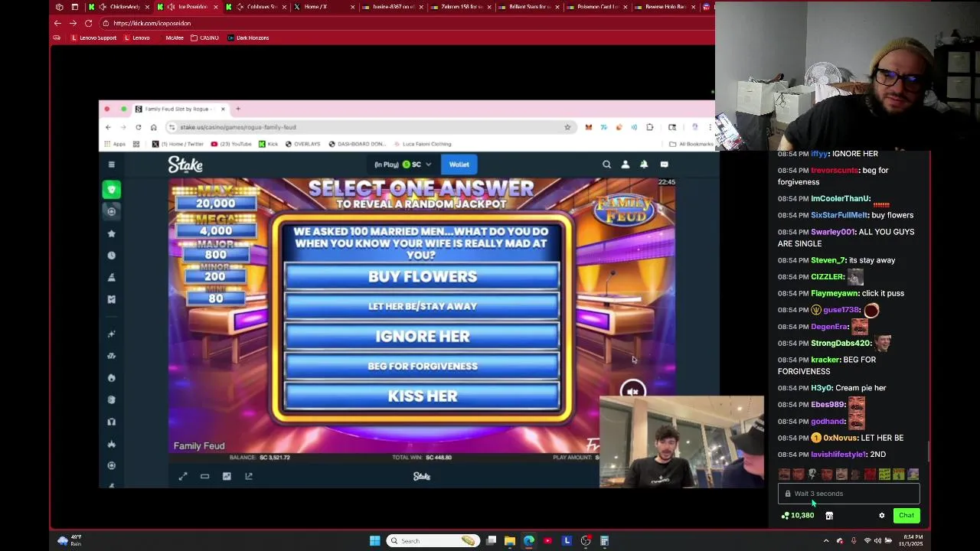Pop out the game window icon
This screenshot has height=551, width=980.
point(249,476)
